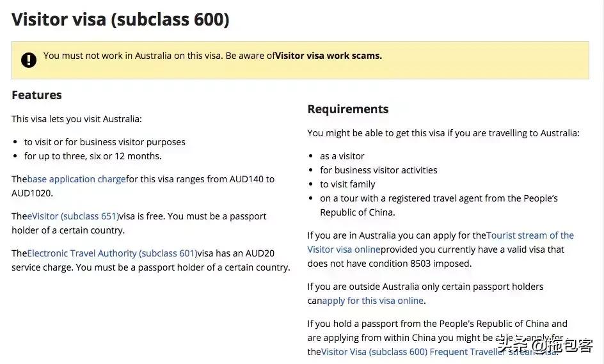Open the eVisitor (subclass 651) link

(x=73, y=216)
